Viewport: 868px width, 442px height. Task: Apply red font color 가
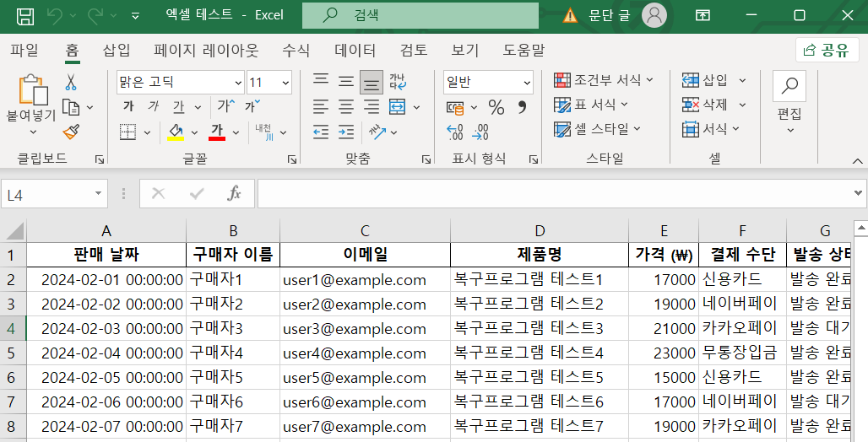click(217, 132)
